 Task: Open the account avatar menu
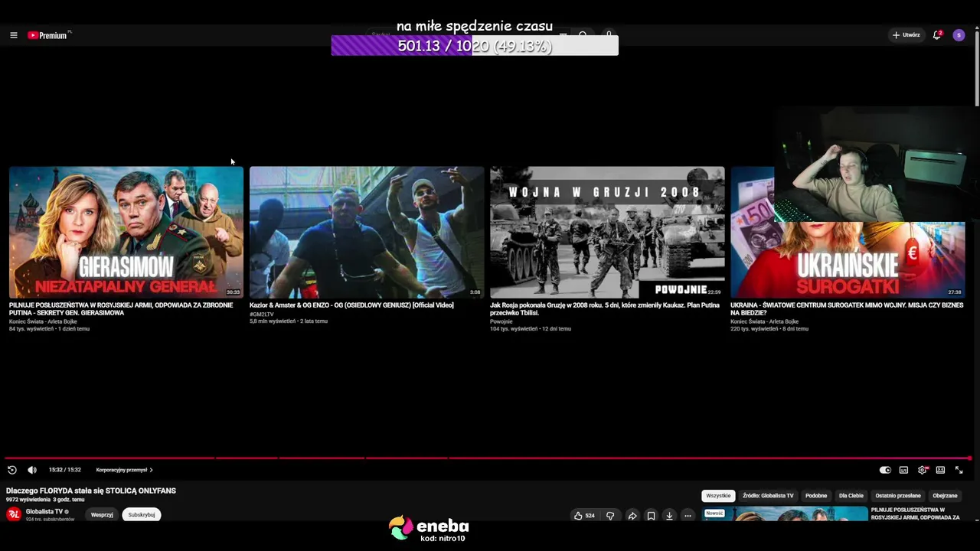pos(959,35)
